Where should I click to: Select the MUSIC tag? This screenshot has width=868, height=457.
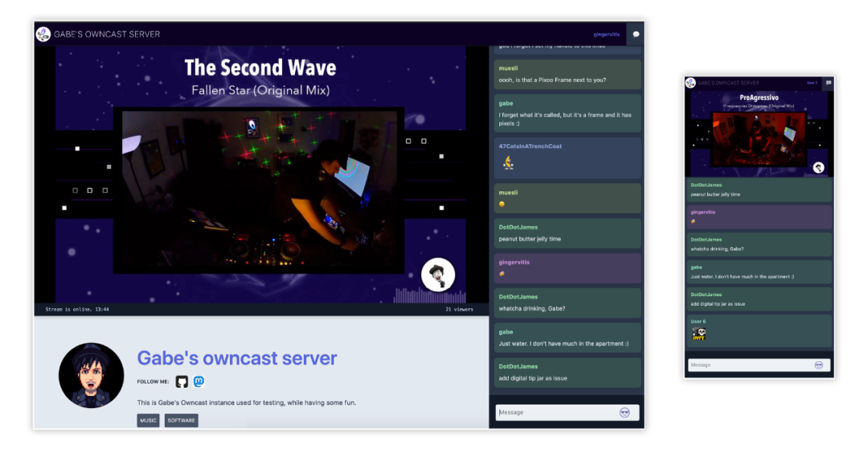click(x=148, y=421)
